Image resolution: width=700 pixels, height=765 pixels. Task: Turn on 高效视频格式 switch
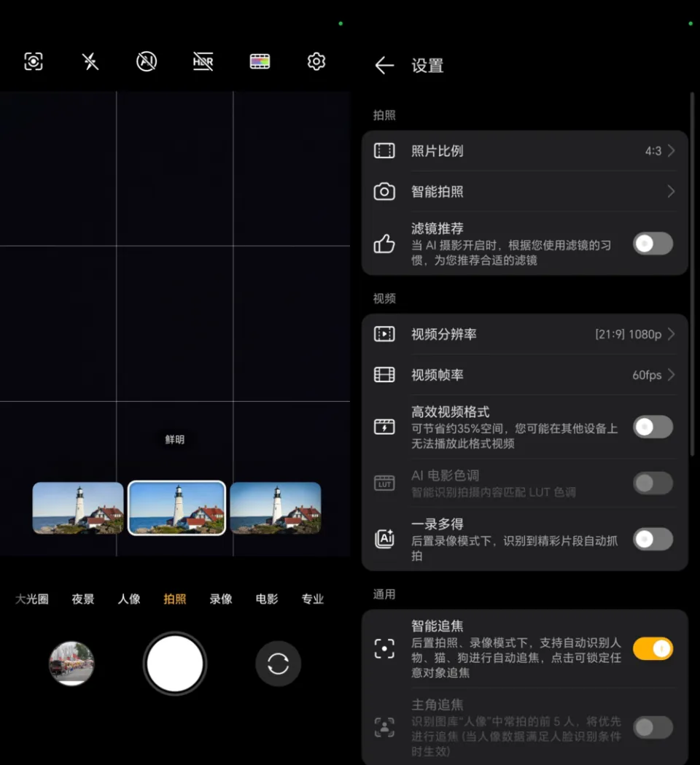tap(652, 427)
